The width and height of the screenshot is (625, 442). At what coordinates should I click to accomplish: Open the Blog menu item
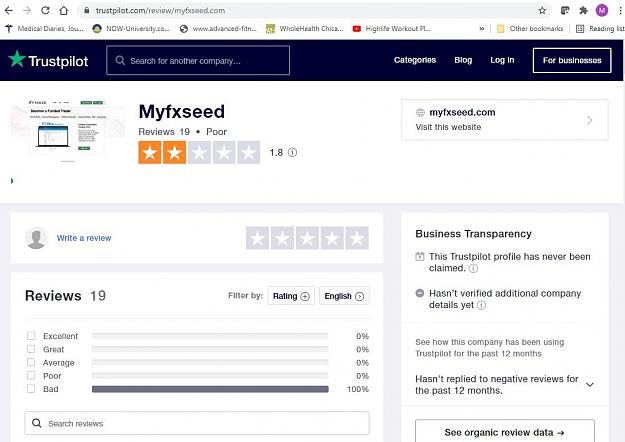point(463,60)
